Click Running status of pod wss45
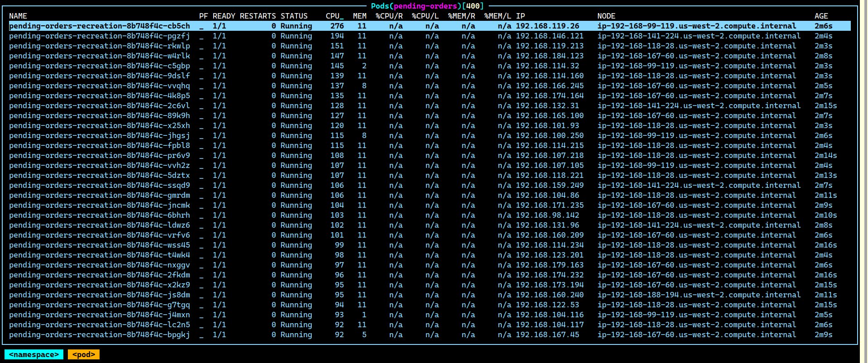The image size is (868, 363). [296, 245]
